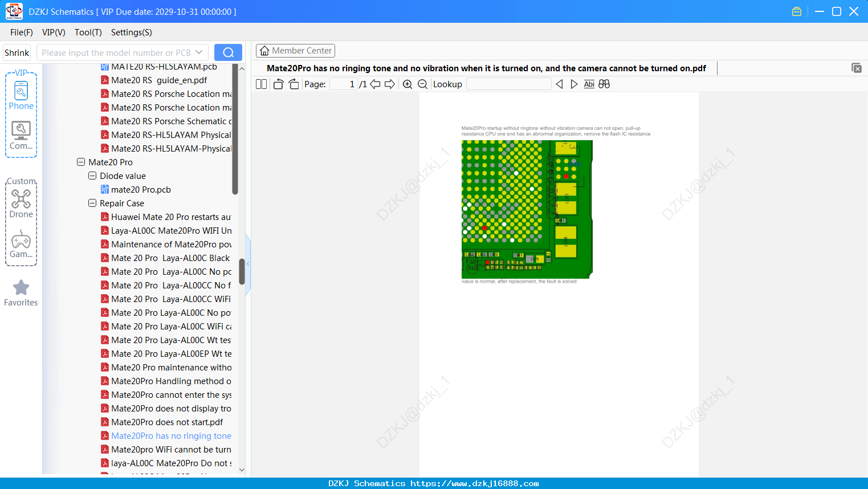The height and width of the screenshot is (489, 868).
Task: Collapse the Mate20 Pro tree node
Action: click(81, 162)
